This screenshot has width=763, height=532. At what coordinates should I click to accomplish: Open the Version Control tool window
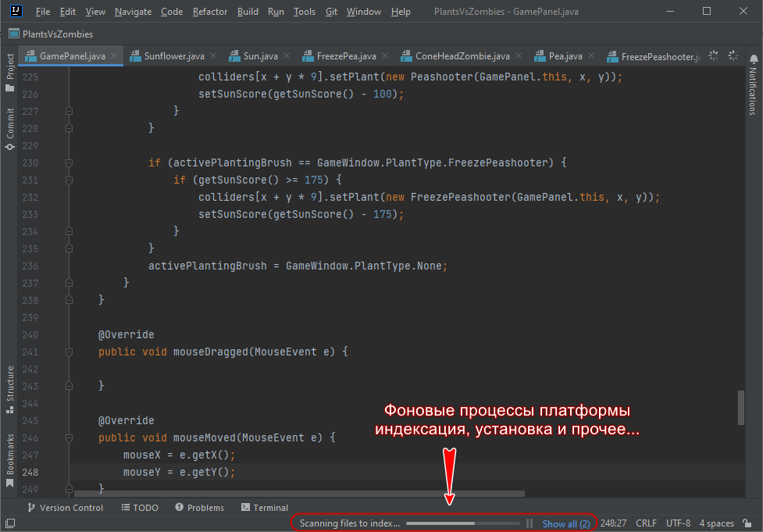65,508
